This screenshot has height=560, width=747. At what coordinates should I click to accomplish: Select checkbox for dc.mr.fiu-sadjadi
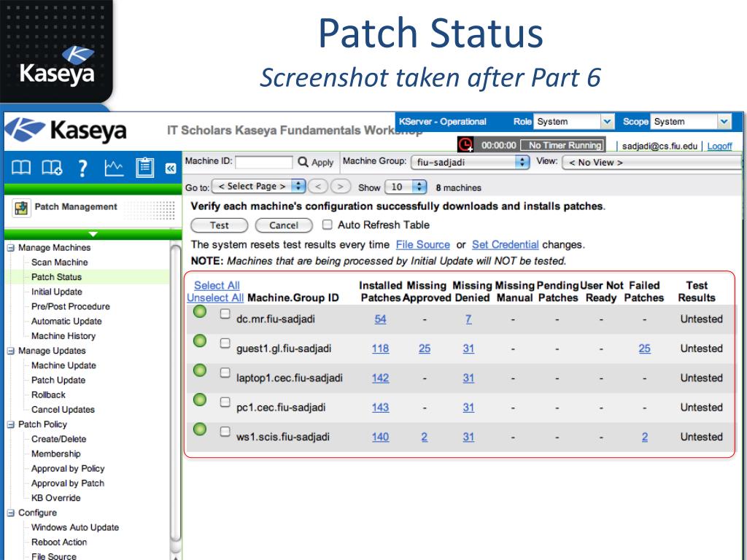pos(225,314)
